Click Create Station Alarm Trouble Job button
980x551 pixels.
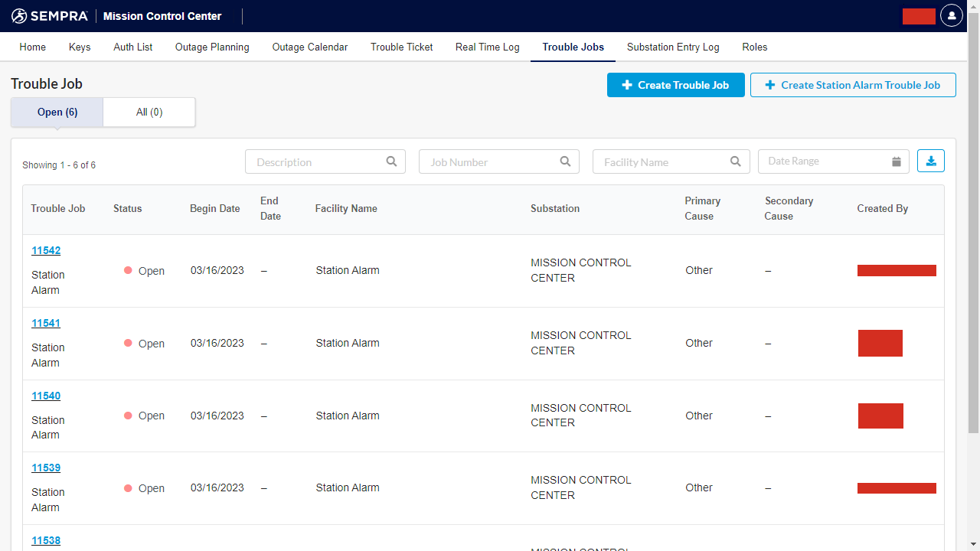853,85
